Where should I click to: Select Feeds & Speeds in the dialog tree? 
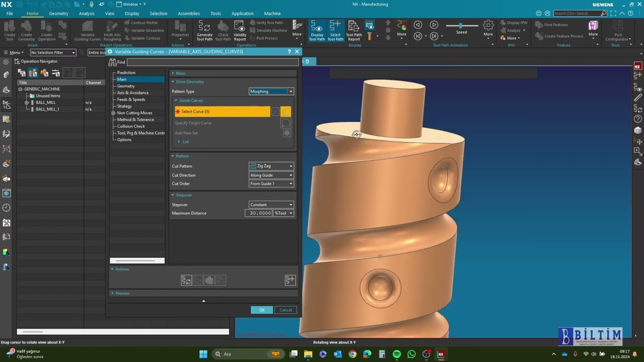click(131, 100)
